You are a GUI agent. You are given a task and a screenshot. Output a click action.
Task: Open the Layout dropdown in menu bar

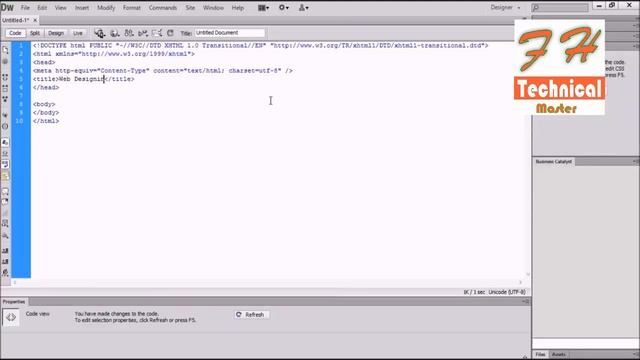[263, 8]
